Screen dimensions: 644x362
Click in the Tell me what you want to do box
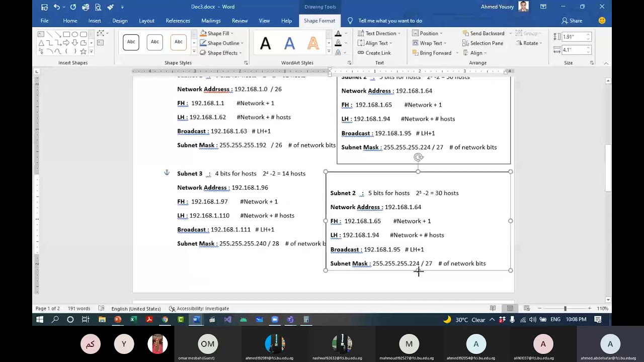click(390, 21)
